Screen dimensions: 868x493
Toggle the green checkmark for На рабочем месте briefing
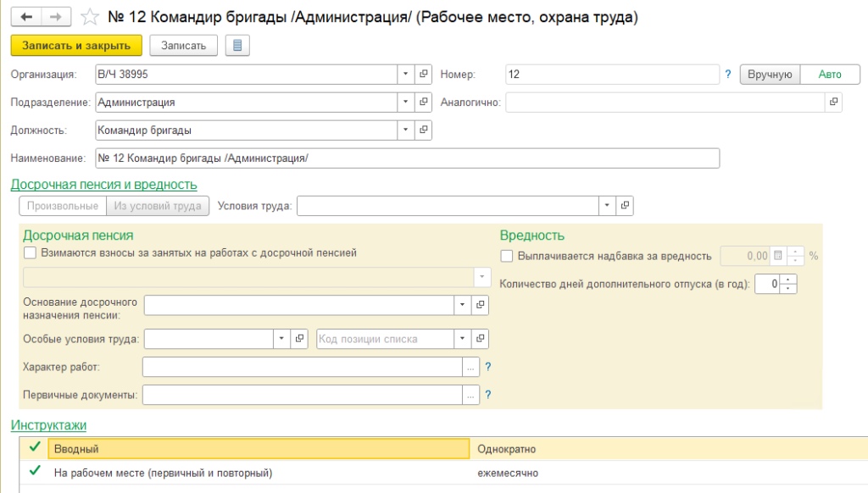(34, 472)
